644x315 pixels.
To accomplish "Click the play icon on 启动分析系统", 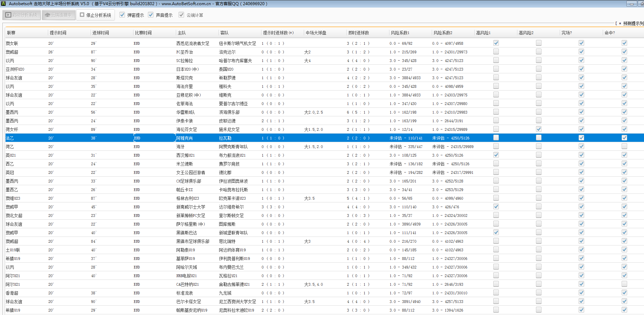I will [x=8, y=15].
